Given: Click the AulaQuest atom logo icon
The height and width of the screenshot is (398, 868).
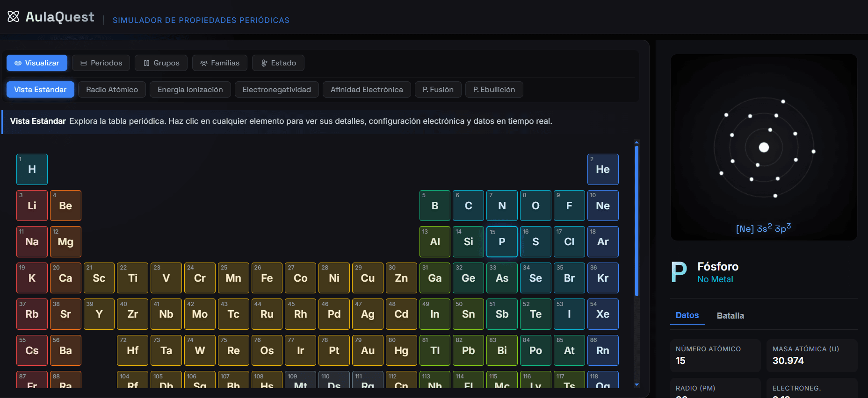Looking at the screenshot, I should [x=14, y=17].
